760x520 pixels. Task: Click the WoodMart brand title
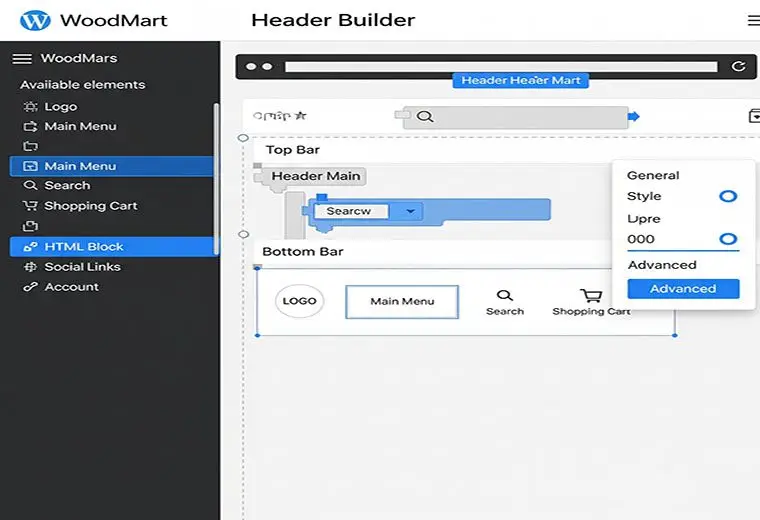click(113, 20)
